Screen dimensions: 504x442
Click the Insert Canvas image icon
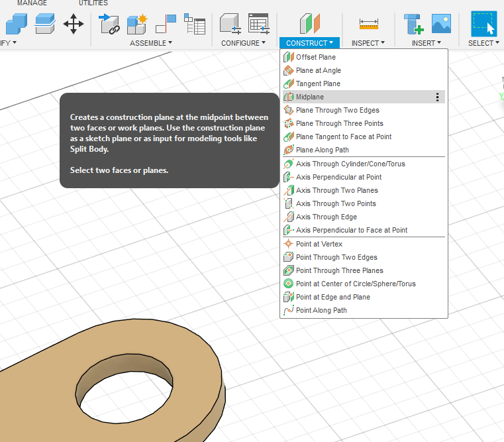[441, 24]
